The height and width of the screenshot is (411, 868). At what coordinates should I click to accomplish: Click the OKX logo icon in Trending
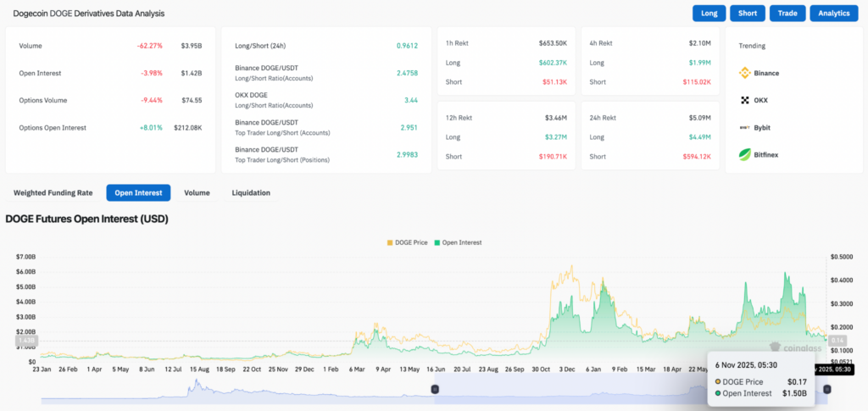(x=745, y=100)
